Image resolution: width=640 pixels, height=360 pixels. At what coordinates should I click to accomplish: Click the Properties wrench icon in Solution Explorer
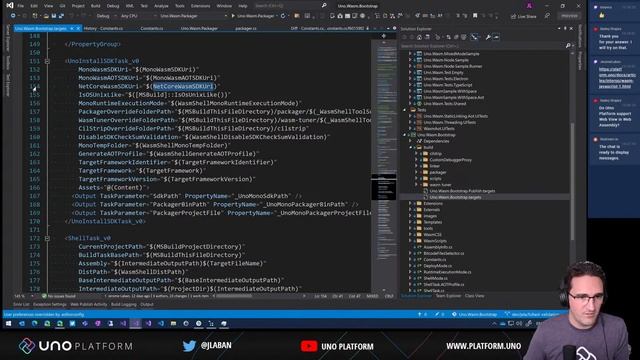[488, 37]
